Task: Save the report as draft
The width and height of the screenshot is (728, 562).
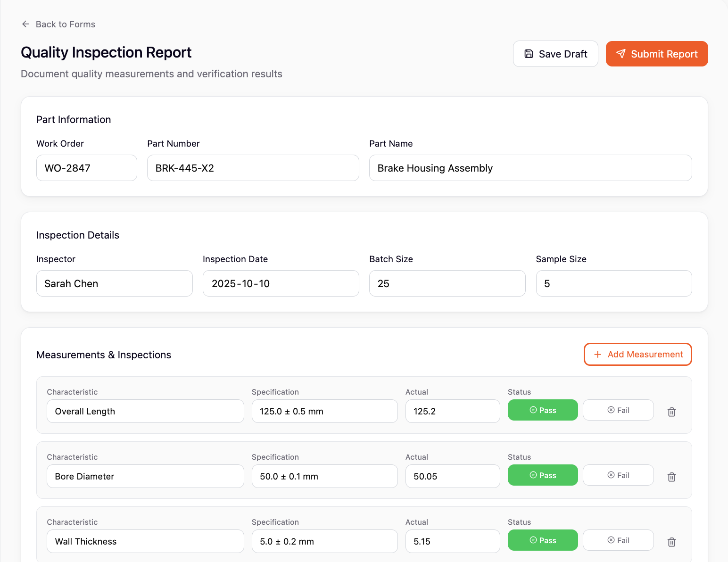Action: [x=555, y=54]
